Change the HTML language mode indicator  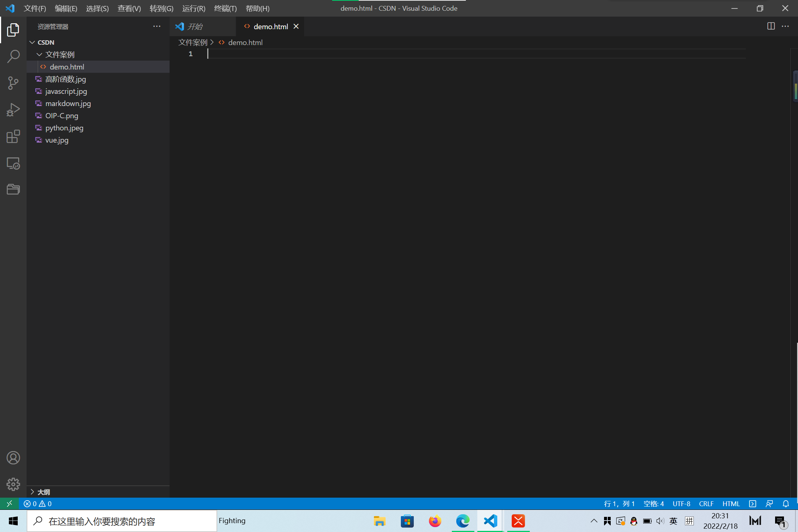pos(731,504)
